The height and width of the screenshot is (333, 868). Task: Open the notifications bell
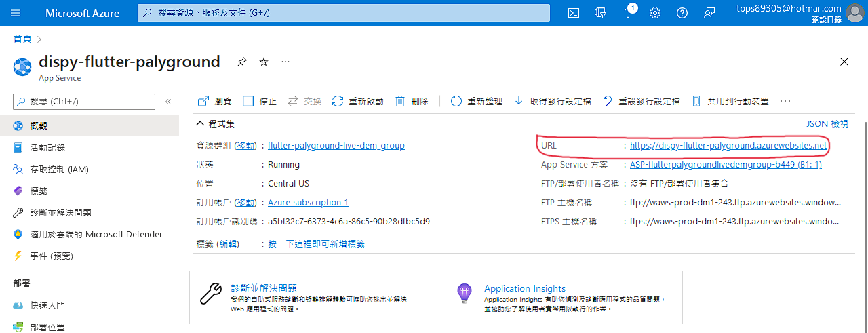[628, 13]
